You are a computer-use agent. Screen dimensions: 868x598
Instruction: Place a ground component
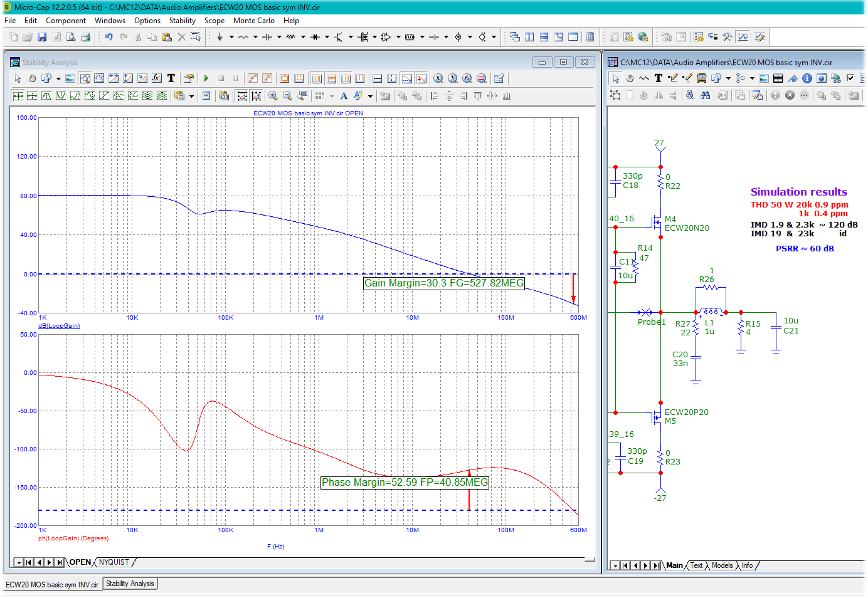pyautogui.click(x=220, y=37)
